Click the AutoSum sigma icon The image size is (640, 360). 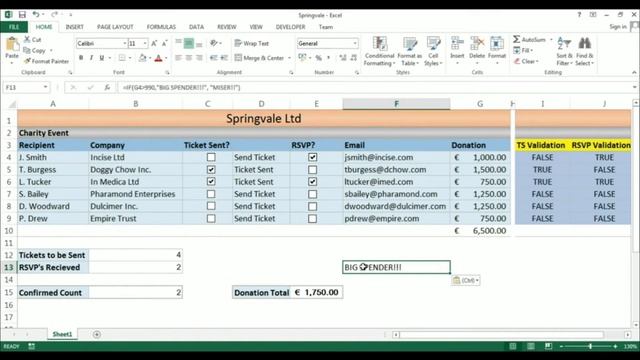[517, 39]
